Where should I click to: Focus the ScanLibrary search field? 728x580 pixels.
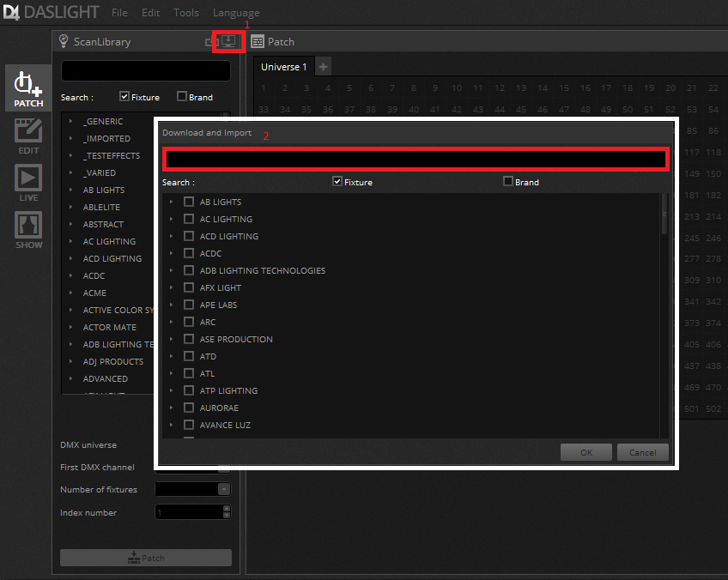tap(146, 71)
